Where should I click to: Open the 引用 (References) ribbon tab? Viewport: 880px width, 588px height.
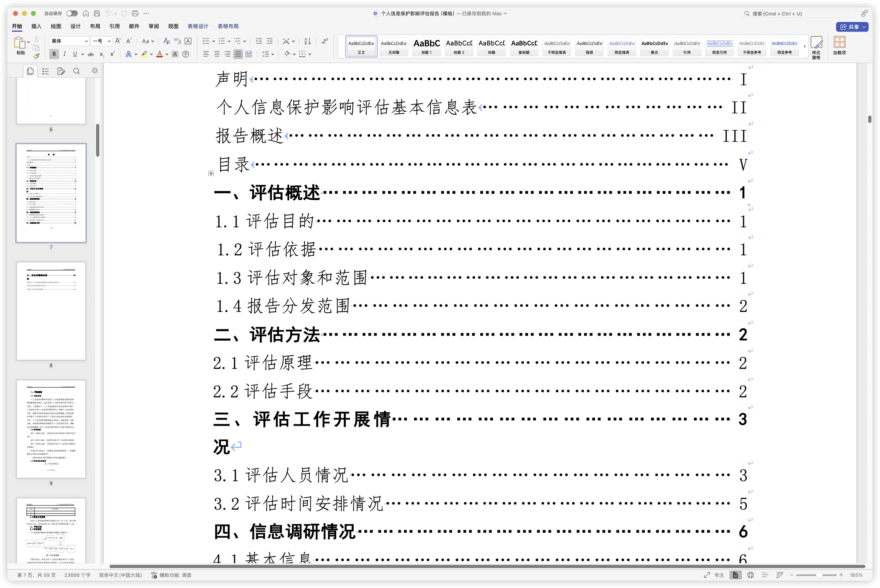click(x=114, y=26)
